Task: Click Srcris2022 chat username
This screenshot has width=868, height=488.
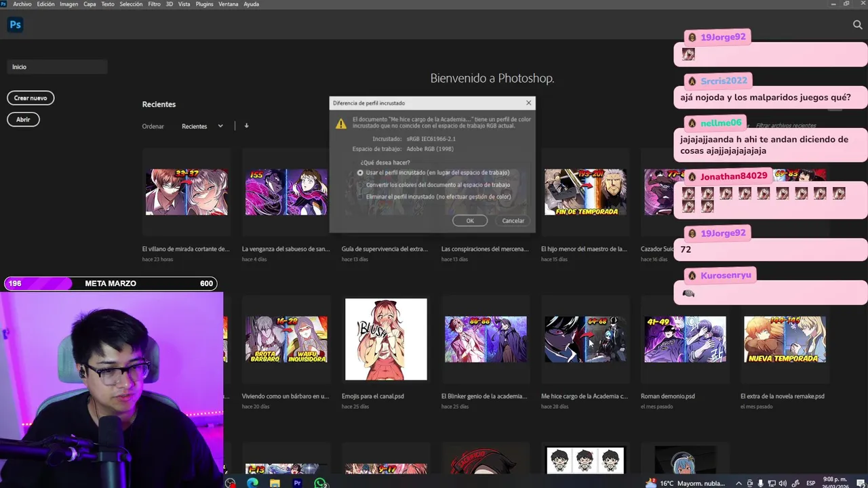Action: point(724,81)
